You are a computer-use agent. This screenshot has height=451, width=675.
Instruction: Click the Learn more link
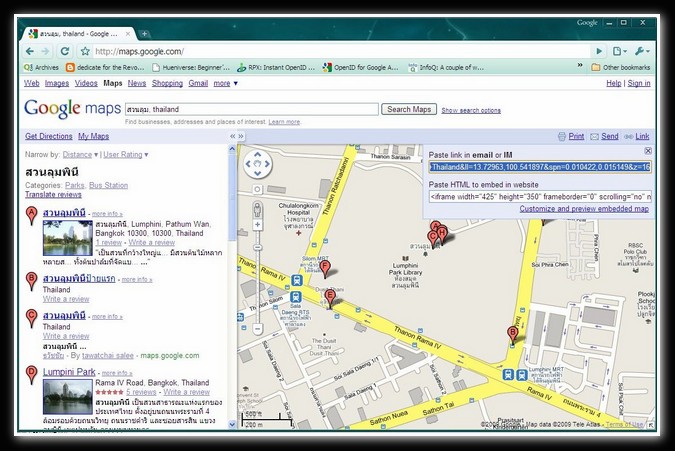[x=284, y=122]
